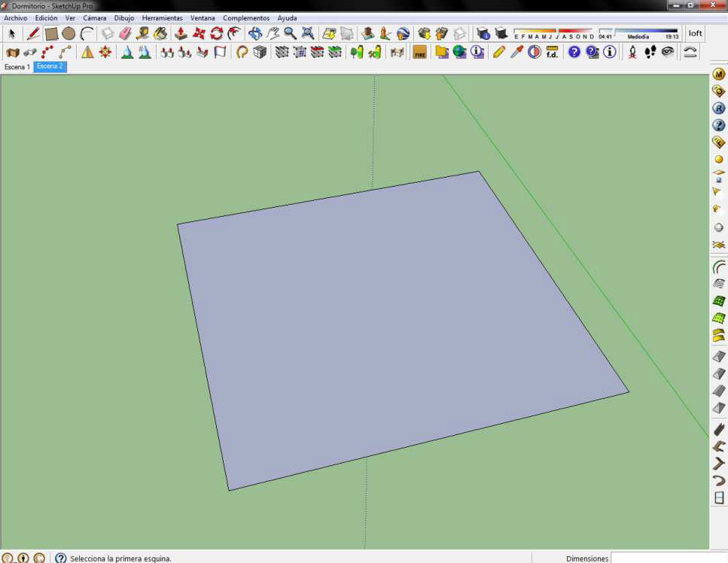Click the Zoom magnifier tool

tap(290, 34)
